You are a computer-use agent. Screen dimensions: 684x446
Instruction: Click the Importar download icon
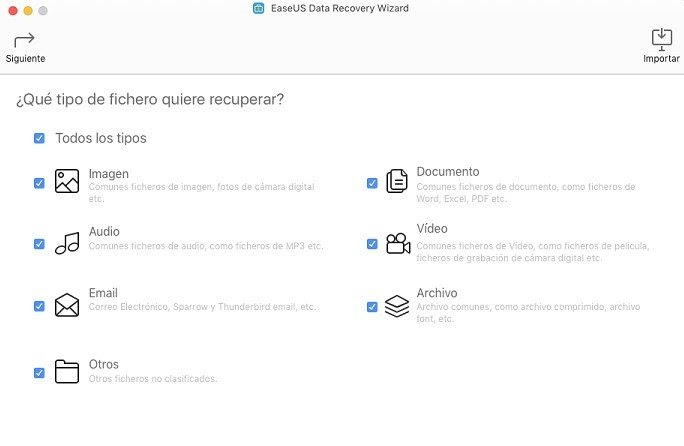click(x=661, y=39)
